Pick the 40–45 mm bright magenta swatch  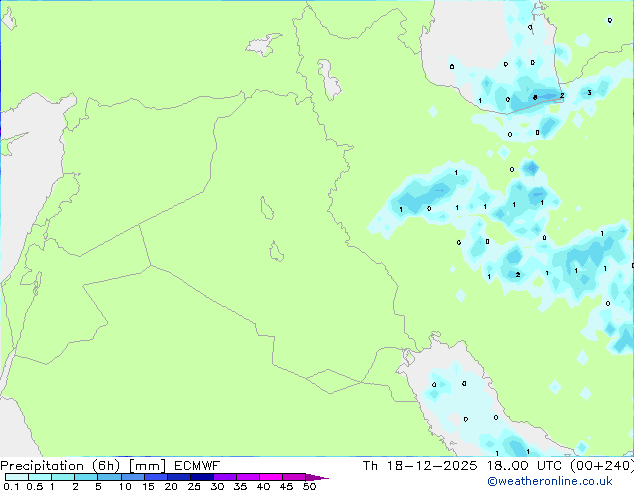click(271, 477)
